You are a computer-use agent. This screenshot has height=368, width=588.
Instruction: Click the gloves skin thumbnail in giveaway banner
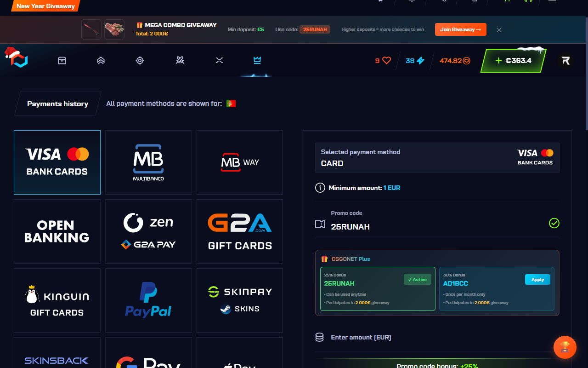click(114, 29)
